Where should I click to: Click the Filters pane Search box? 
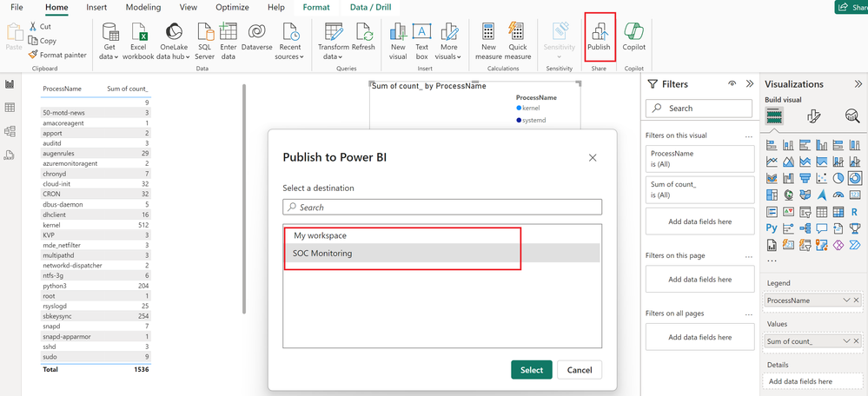pos(699,109)
